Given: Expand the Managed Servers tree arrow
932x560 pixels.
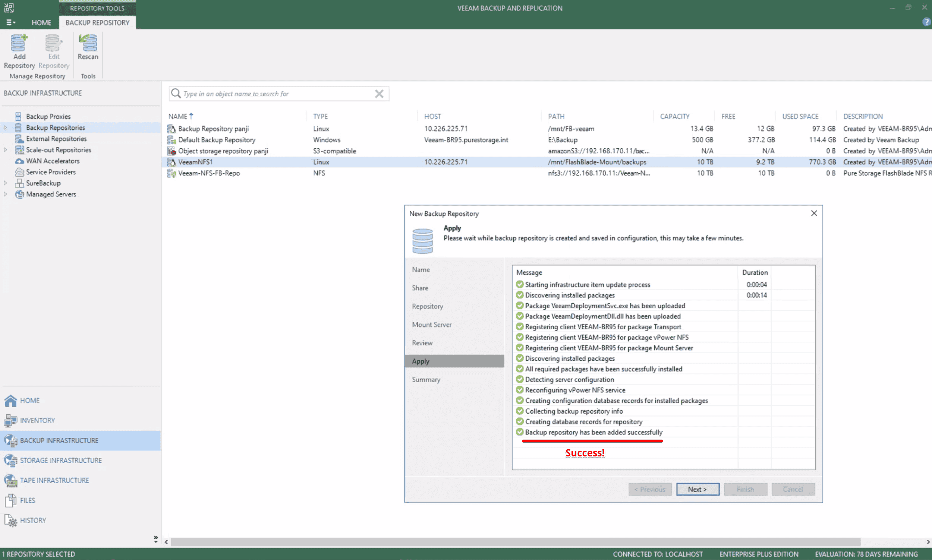Looking at the screenshot, I should tap(5, 194).
